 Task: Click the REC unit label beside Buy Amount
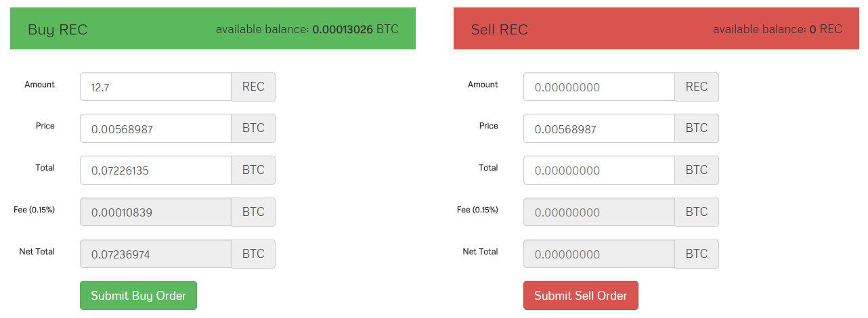tap(253, 87)
